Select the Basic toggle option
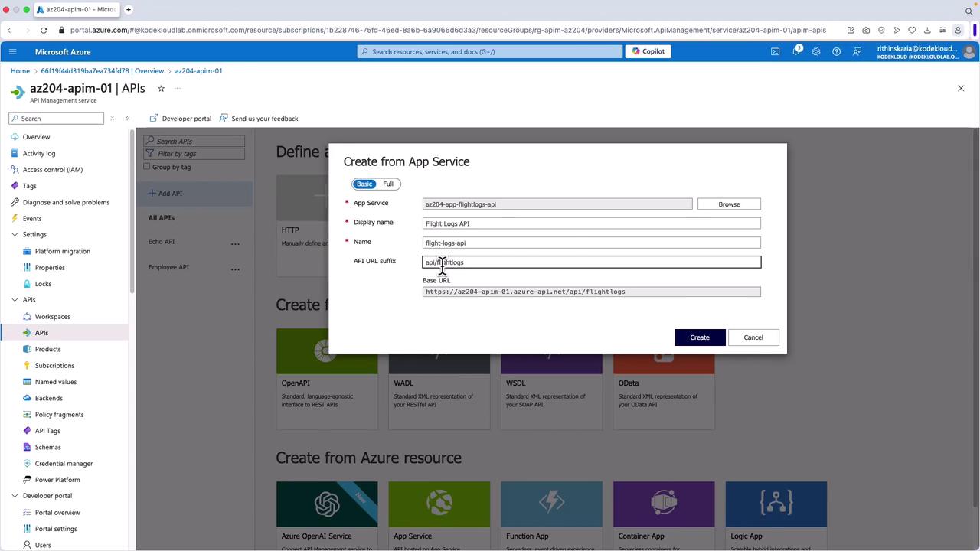The width and height of the screenshot is (980, 551). (x=364, y=184)
